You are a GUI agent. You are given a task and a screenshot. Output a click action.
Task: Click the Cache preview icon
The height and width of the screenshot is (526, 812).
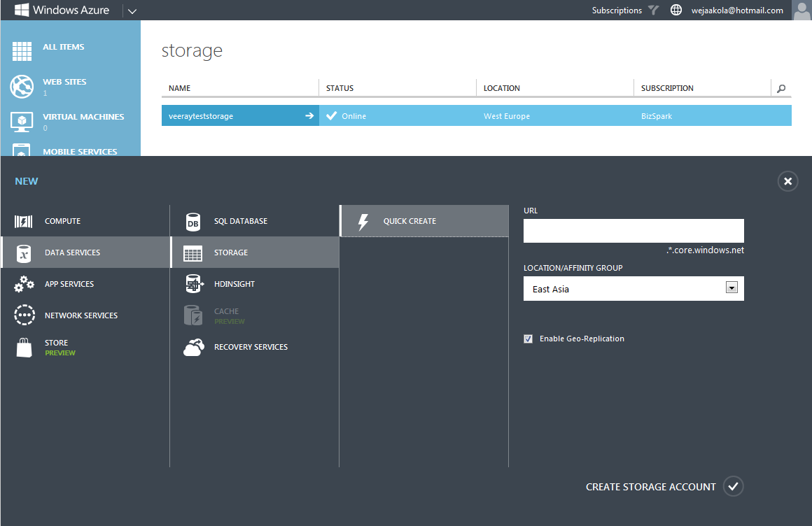193,315
